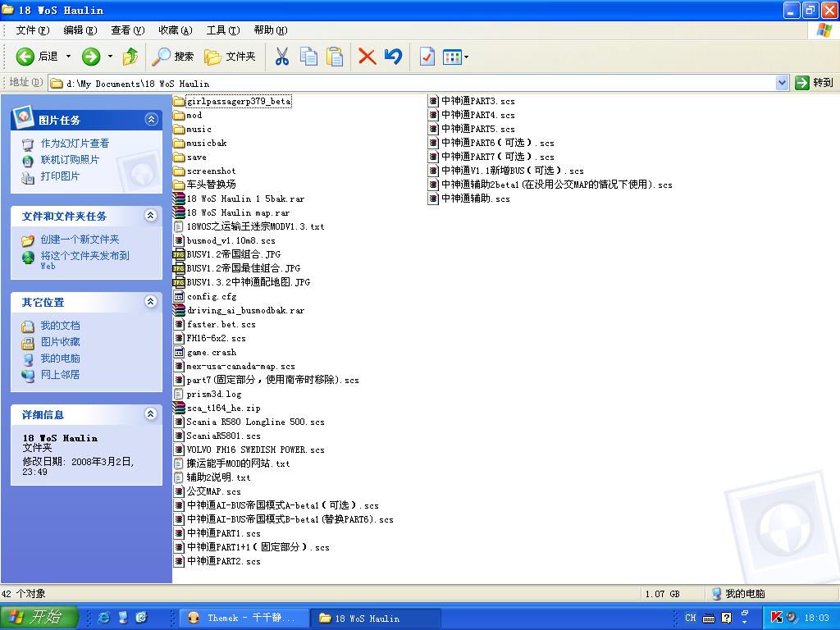Click the red X Delete icon
840x630 pixels.
click(x=367, y=57)
